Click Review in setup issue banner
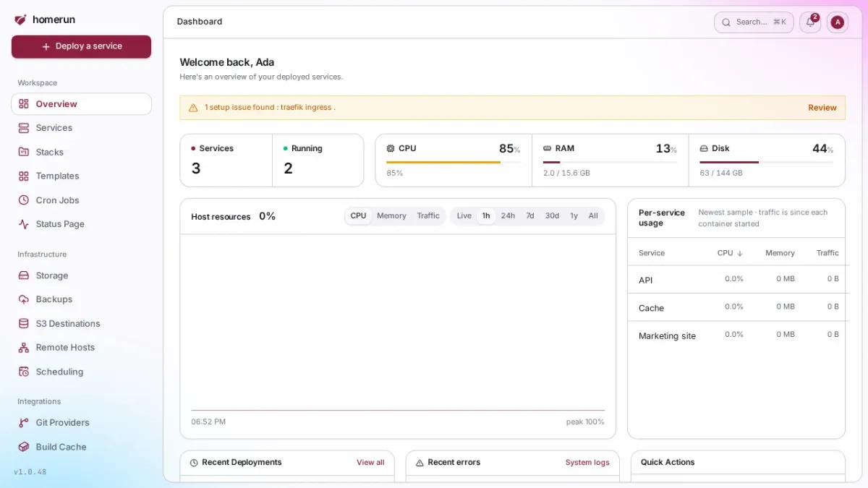 (x=822, y=108)
